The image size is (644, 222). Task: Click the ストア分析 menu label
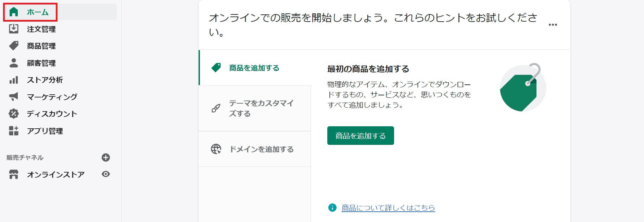(45, 80)
